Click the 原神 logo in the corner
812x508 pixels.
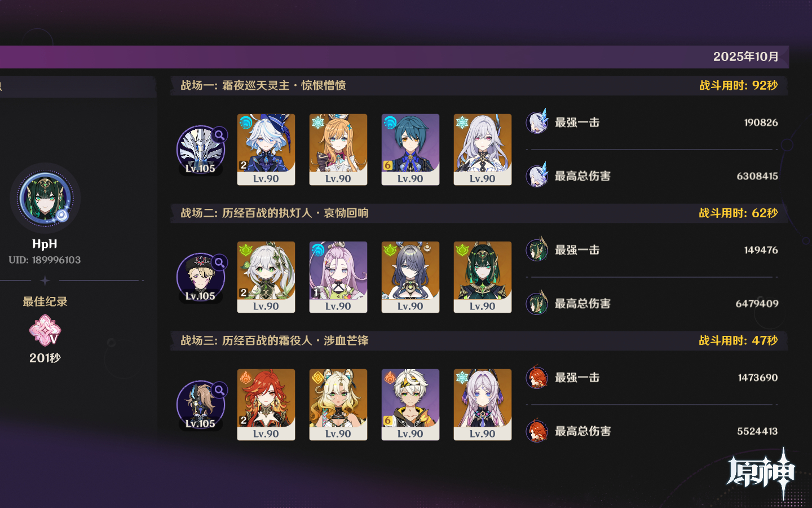[x=761, y=473]
